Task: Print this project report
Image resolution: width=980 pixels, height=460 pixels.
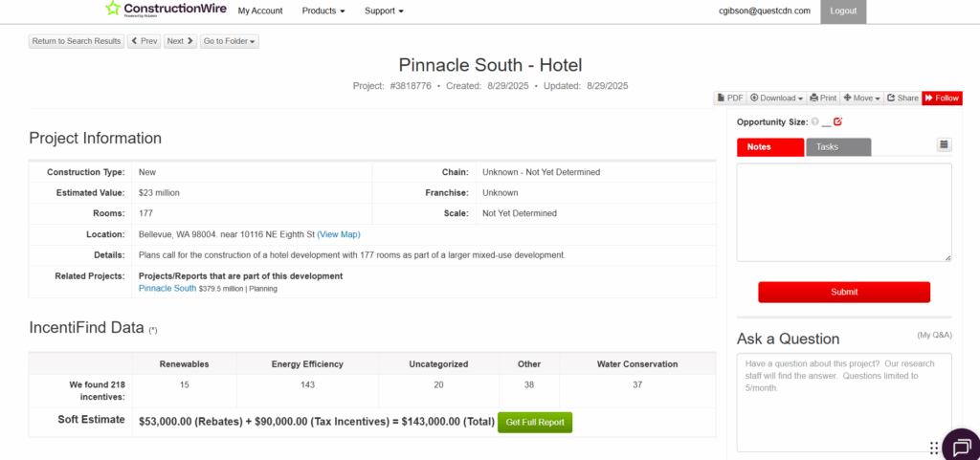Action: [x=823, y=98]
